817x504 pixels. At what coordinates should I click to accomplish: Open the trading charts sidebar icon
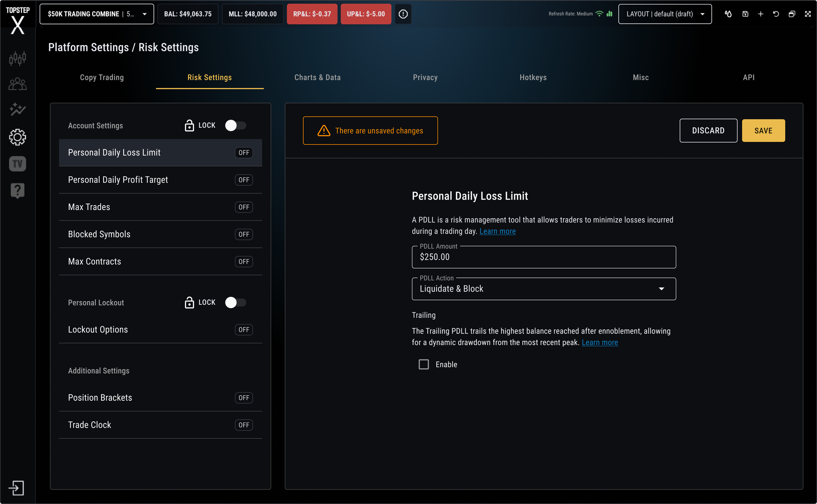[x=18, y=58]
